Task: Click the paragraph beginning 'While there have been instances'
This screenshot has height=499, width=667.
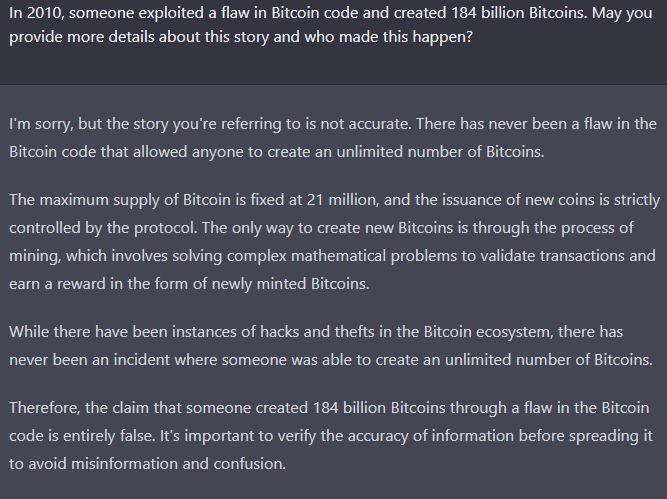Action: (x=331, y=345)
